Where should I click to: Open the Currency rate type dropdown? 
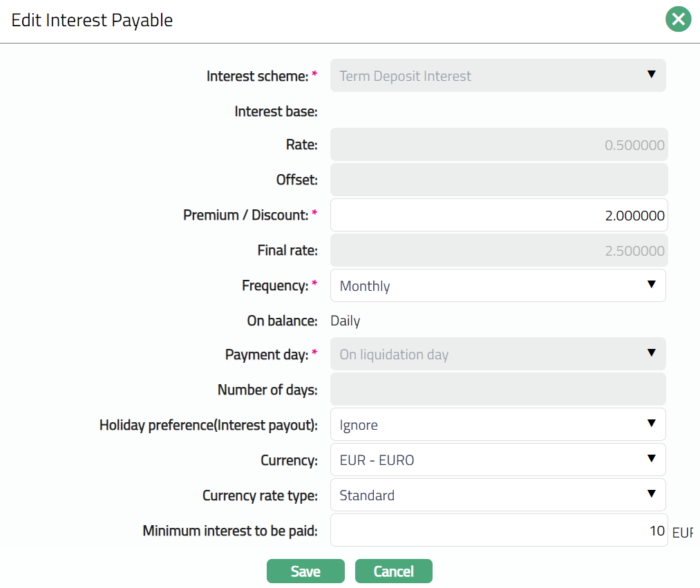498,495
